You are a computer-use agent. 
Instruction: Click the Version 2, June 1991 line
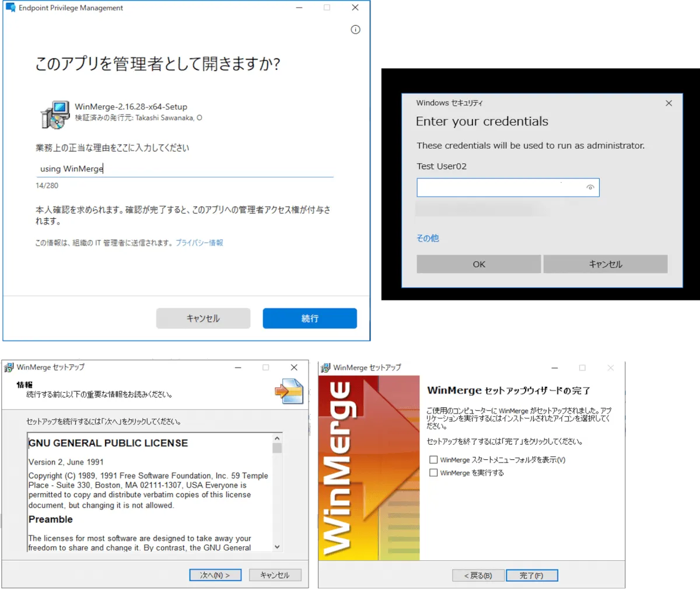pos(66,462)
